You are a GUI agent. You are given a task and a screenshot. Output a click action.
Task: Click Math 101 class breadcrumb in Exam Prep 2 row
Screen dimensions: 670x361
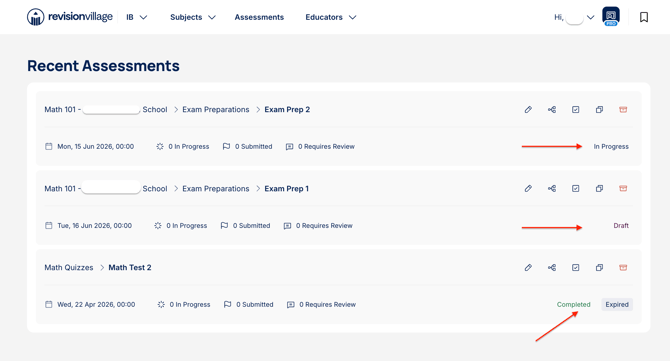tap(106, 110)
